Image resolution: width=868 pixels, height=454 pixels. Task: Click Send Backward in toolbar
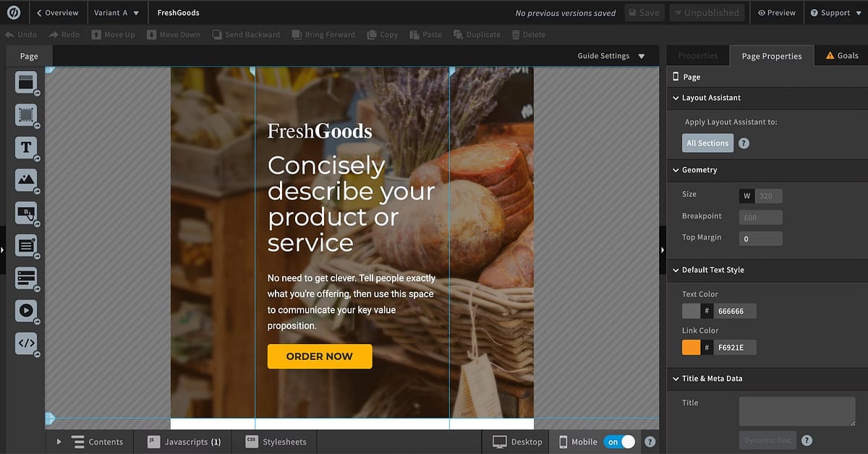pos(246,34)
